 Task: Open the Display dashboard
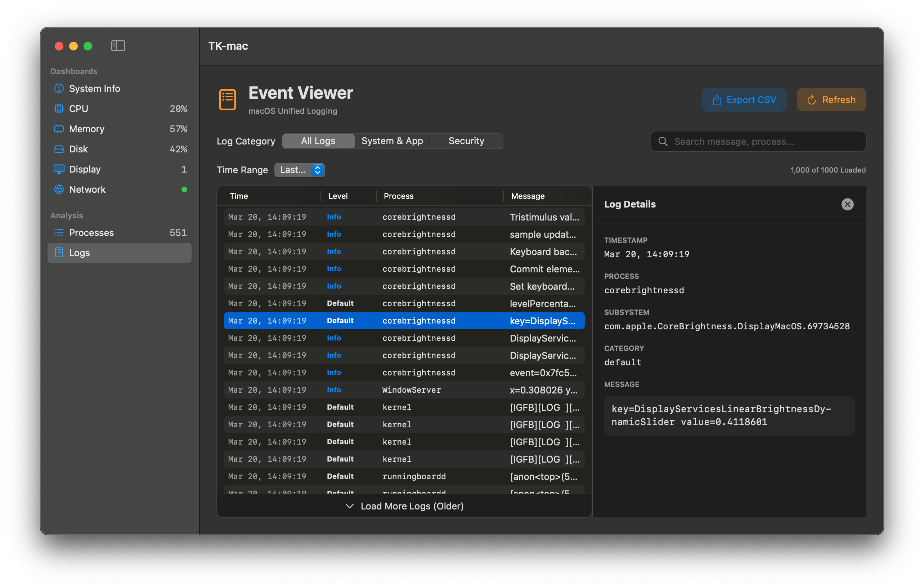click(85, 169)
